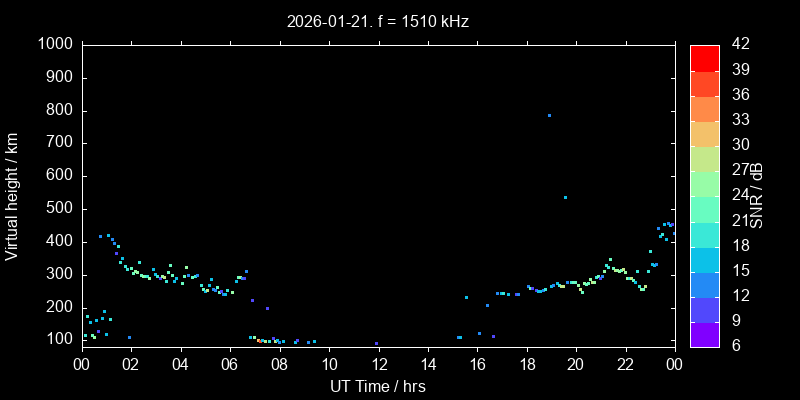Select the purple 6–9 dB colorbar segment
This screenshot has width=800, height=400.
[x=704, y=334]
